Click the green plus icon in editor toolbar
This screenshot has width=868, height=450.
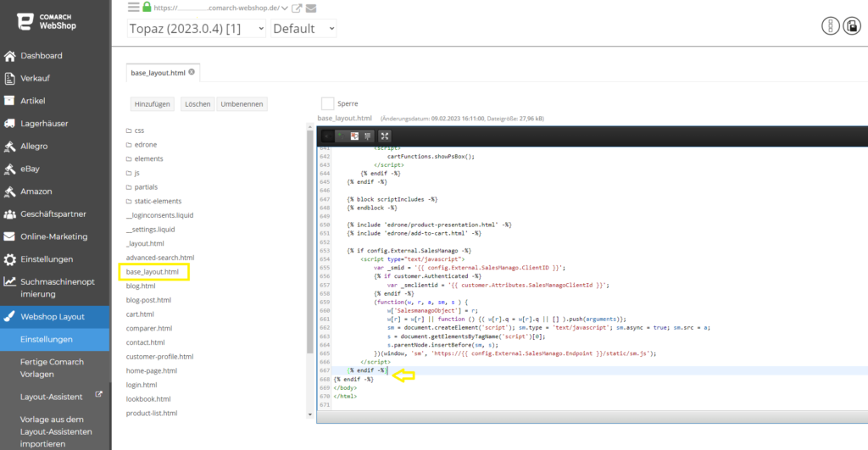point(341,136)
